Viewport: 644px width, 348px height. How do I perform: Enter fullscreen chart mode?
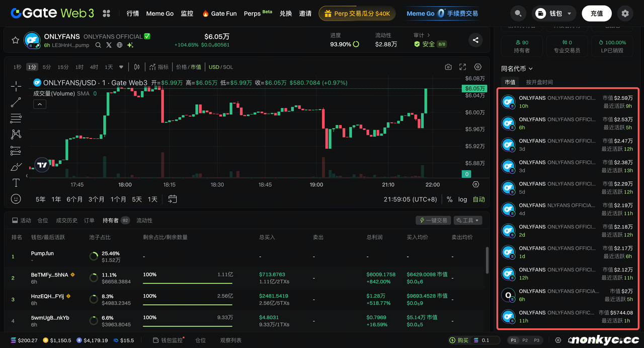point(463,67)
